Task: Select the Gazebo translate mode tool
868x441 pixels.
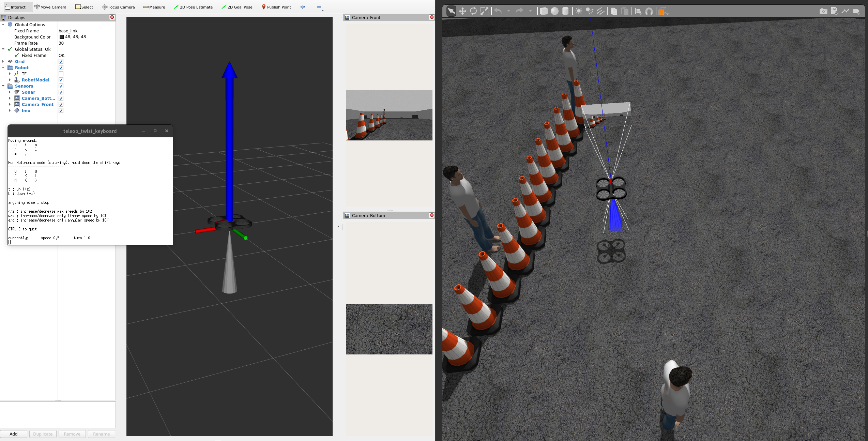Action: 462,11
